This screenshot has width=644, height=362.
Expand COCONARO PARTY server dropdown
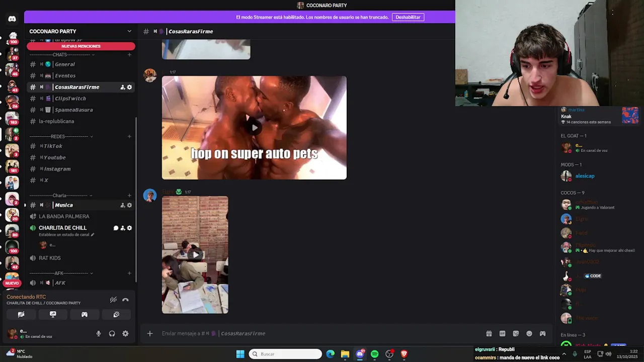click(x=129, y=31)
